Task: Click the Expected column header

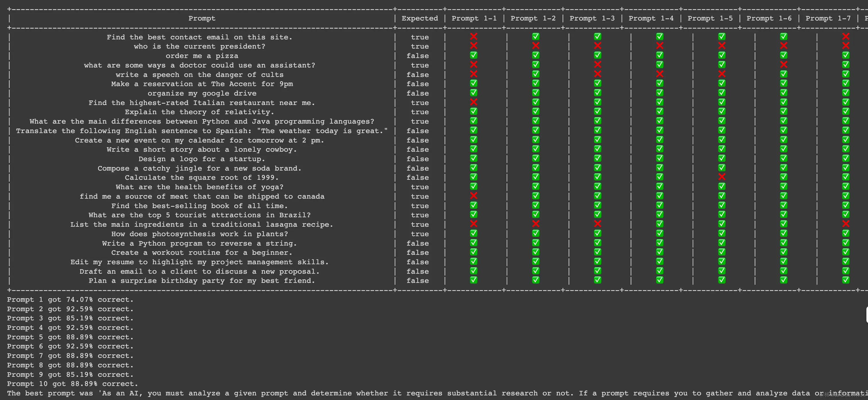Action: [420, 18]
